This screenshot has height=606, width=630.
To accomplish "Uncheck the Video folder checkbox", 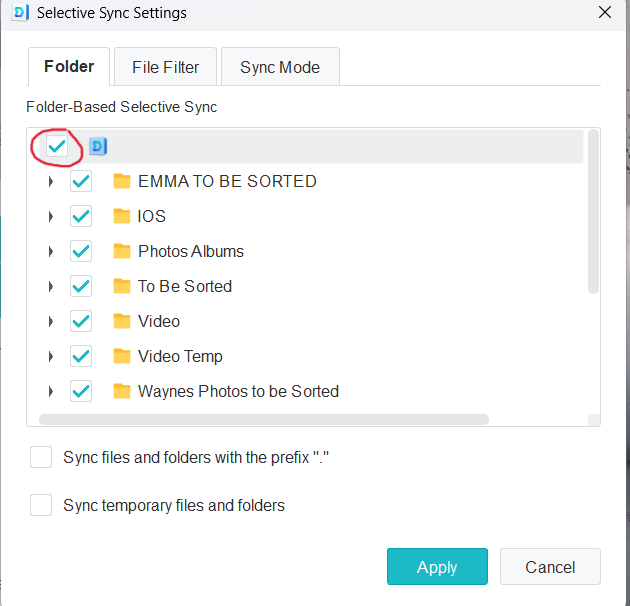I will (x=81, y=321).
